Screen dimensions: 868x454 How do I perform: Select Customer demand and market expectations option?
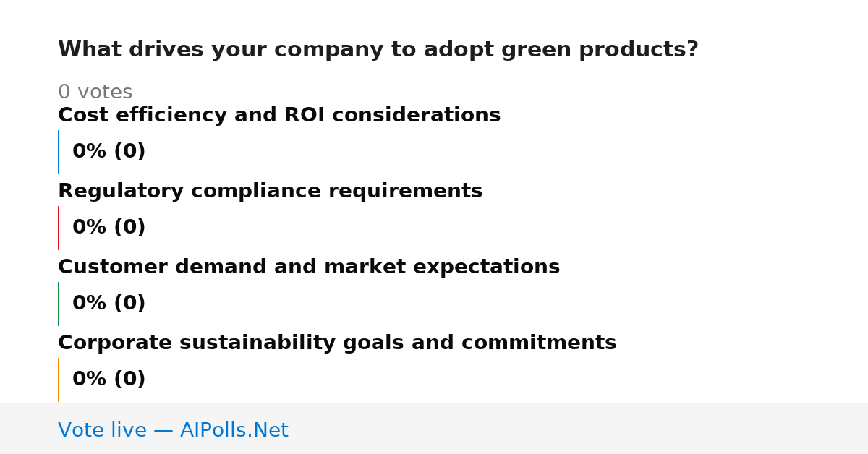tap(309, 267)
